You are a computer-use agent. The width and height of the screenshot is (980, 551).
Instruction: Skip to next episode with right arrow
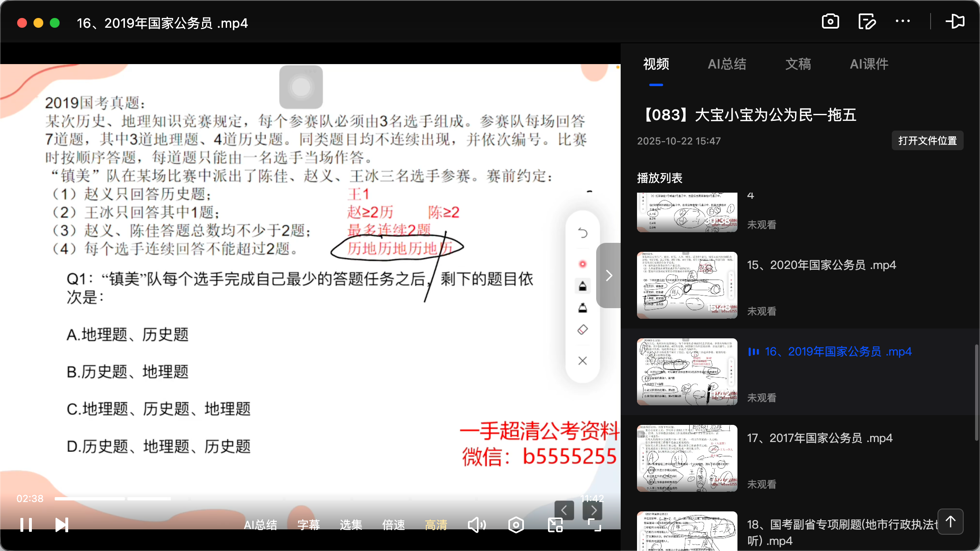593,510
